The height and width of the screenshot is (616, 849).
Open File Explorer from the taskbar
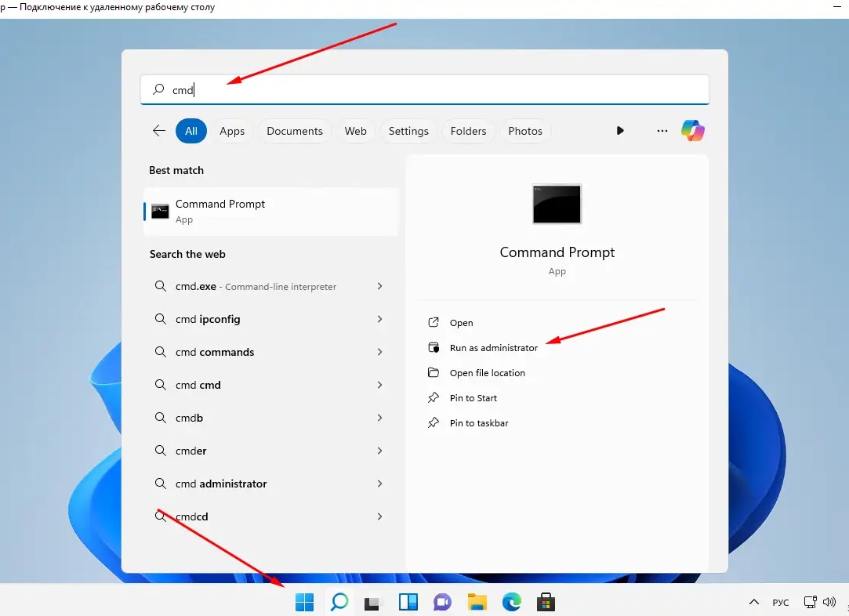tap(477, 602)
